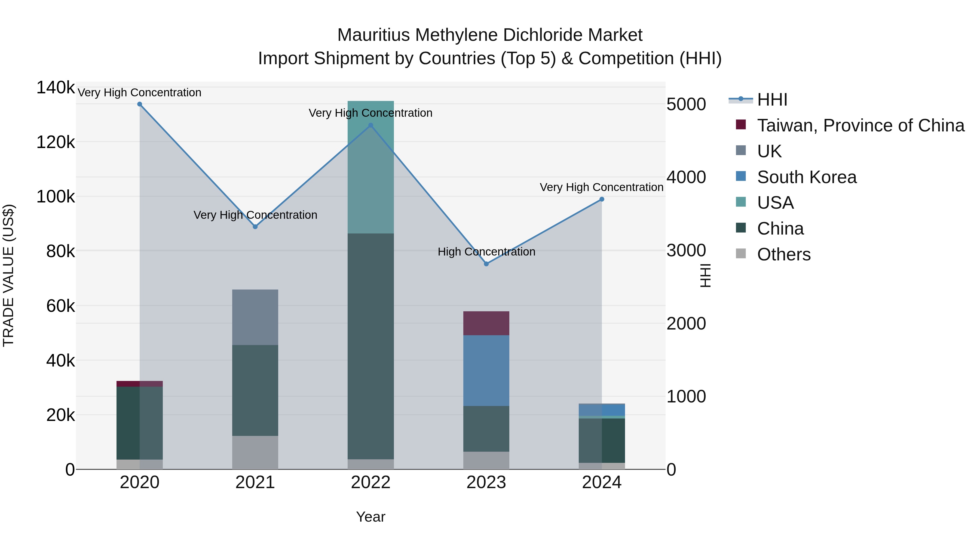Click the Others segment of 2023 bar
Image resolution: width=980 pixels, height=551 pixels.
coord(486,460)
